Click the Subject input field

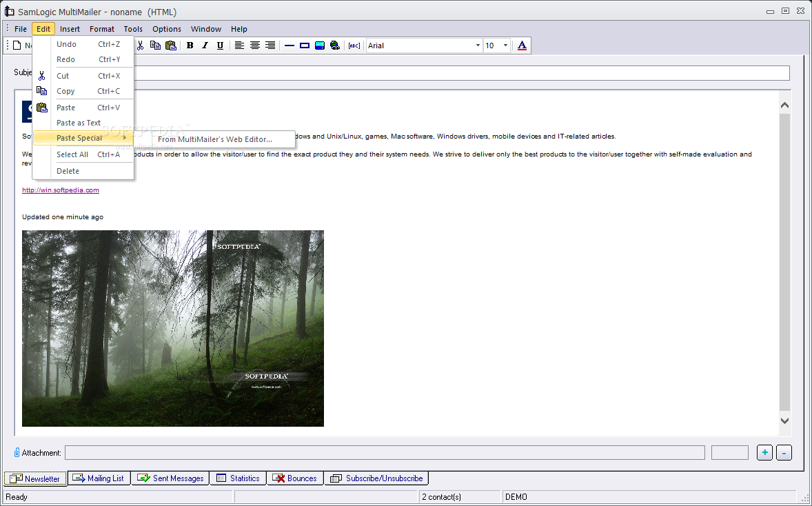pyautogui.click(x=461, y=73)
